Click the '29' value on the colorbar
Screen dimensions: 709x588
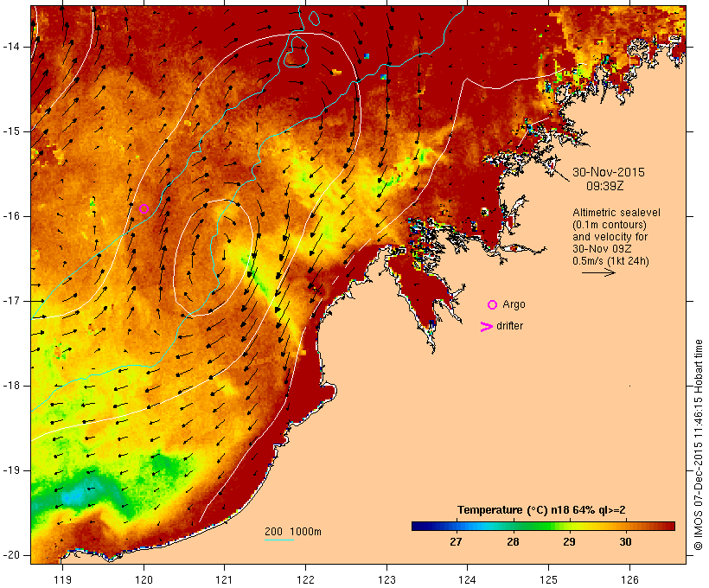click(x=569, y=542)
